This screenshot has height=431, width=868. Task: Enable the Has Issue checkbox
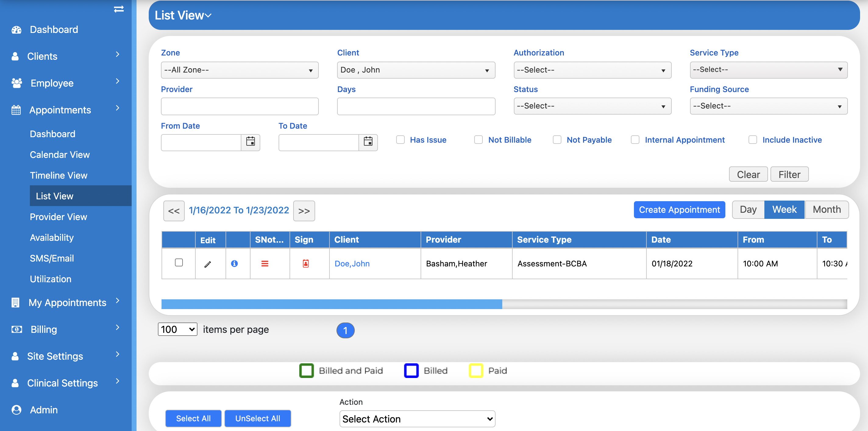click(x=400, y=140)
